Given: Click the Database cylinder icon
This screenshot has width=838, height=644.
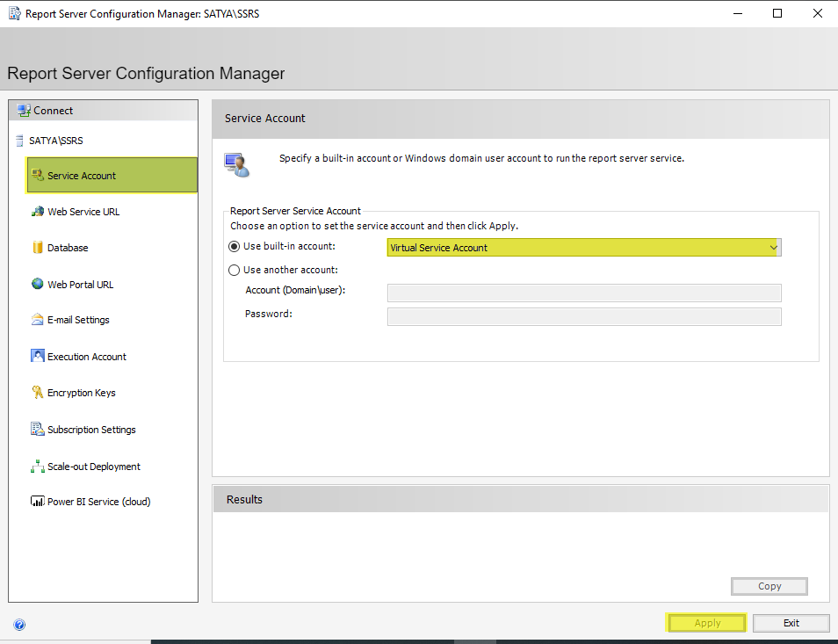Looking at the screenshot, I should (37, 248).
